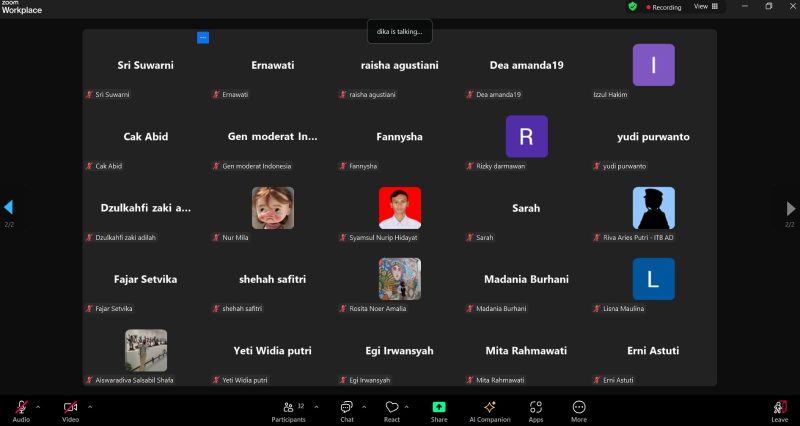Open the Apps panel

pos(536,408)
